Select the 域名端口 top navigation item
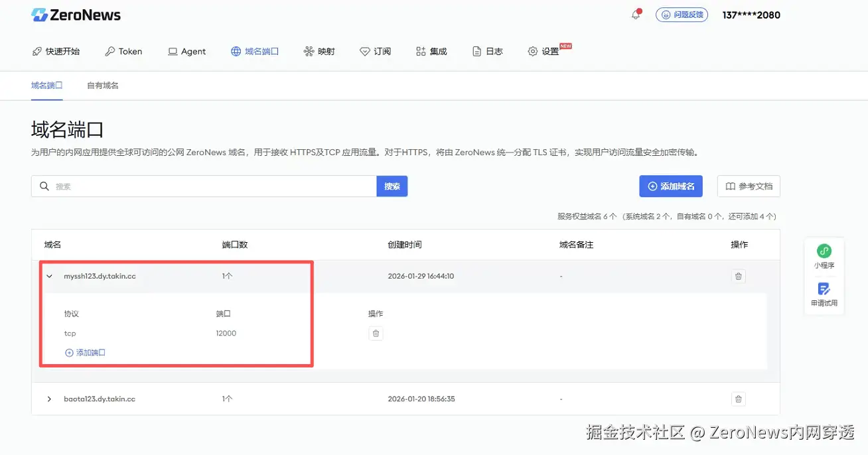 pyautogui.click(x=254, y=51)
